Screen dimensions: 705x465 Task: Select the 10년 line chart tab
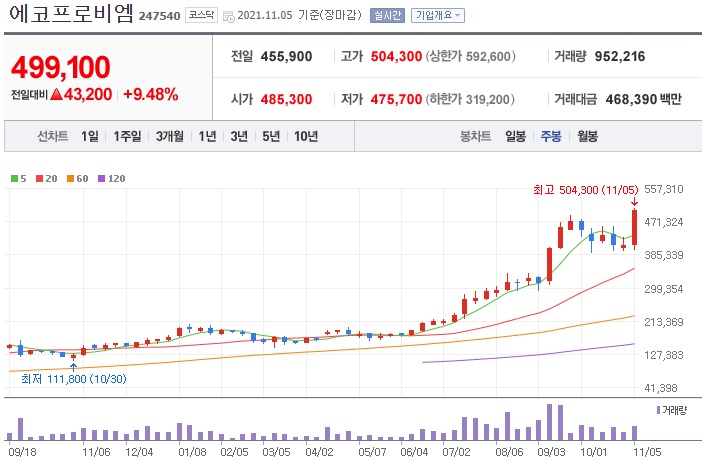306,136
